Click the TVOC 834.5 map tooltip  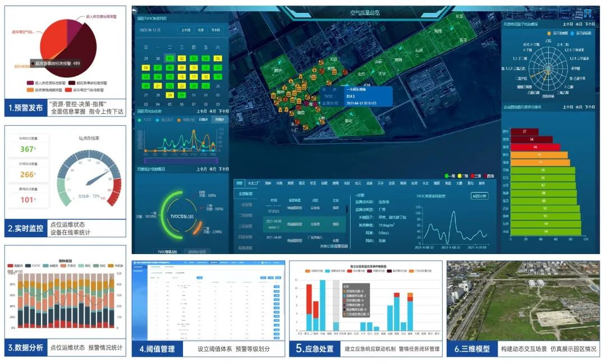click(x=356, y=96)
